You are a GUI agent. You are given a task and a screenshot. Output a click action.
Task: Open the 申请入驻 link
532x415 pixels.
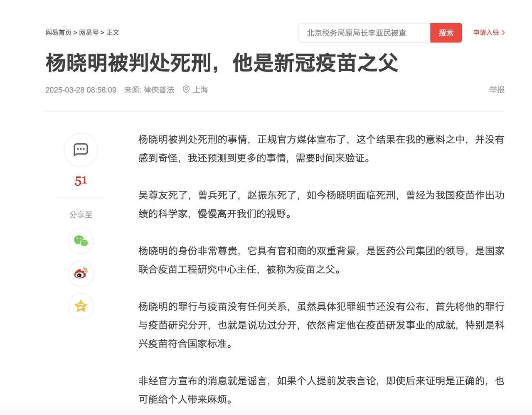pos(486,32)
